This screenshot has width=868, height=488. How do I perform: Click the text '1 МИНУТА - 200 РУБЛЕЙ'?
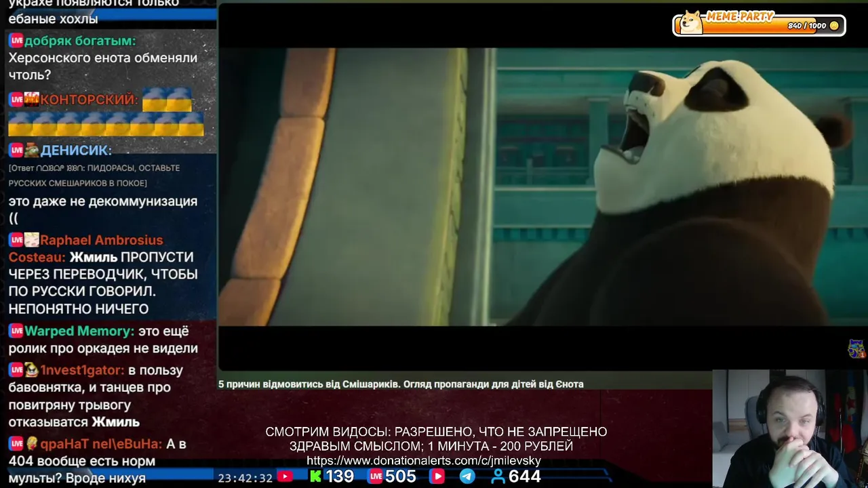[x=500, y=446]
